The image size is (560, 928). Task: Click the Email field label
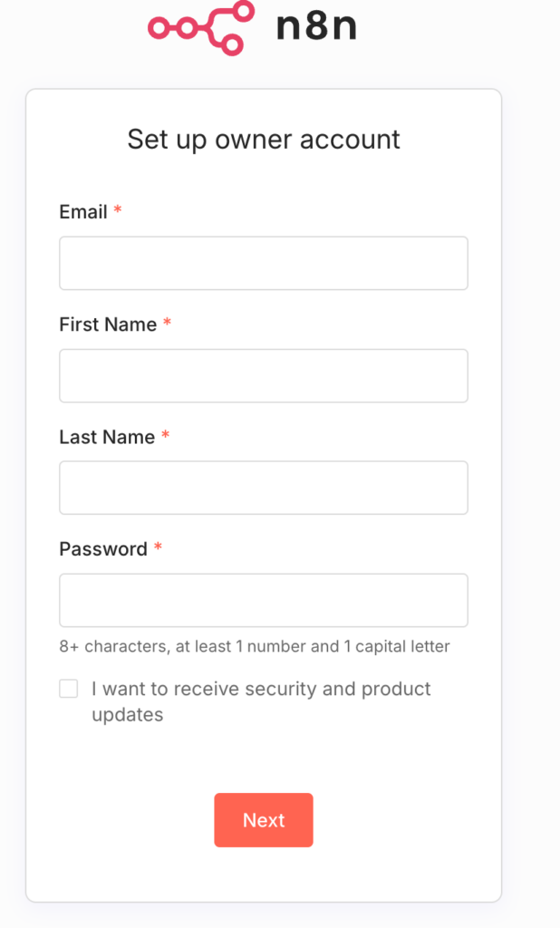coord(83,212)
